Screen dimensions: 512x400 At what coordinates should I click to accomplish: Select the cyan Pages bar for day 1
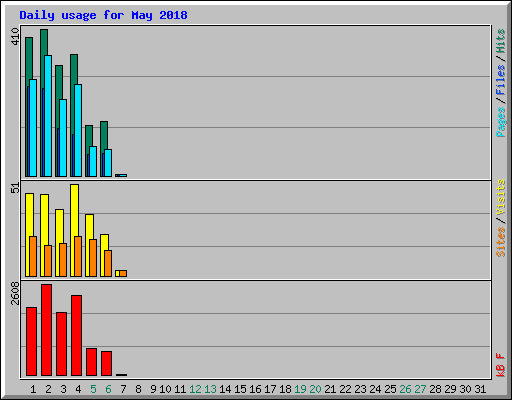(33, 128)
